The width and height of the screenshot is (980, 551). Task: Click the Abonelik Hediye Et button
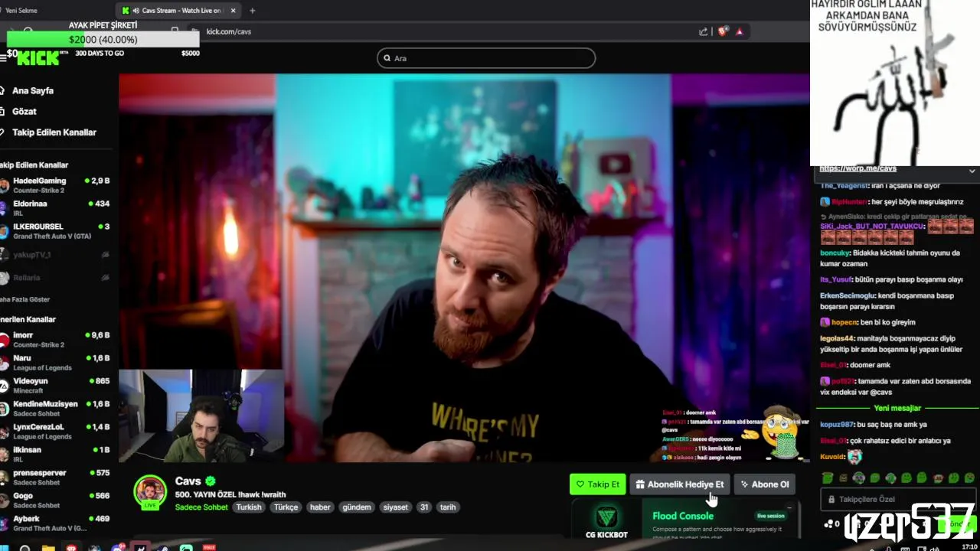[x=680, y=484]
